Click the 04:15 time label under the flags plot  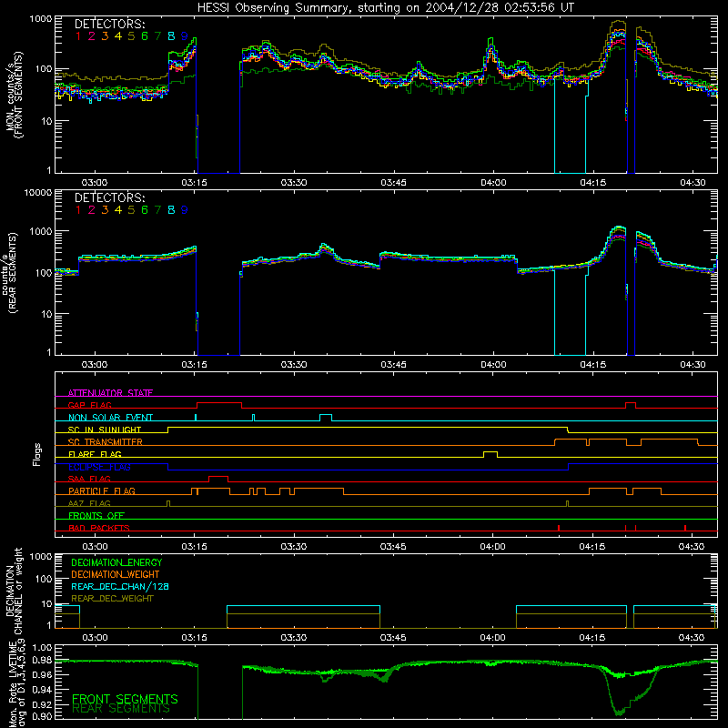coord(592,547)
